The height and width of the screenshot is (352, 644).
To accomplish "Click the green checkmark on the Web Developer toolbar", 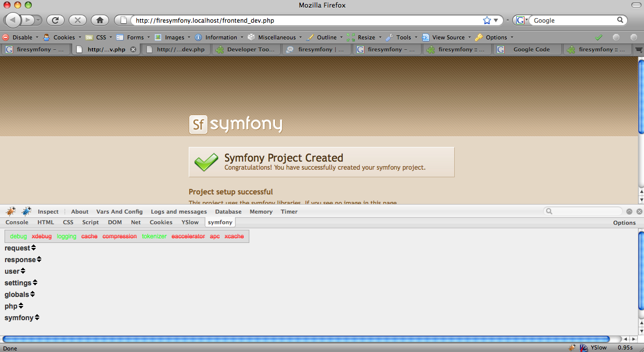I will tap(599, 37).
